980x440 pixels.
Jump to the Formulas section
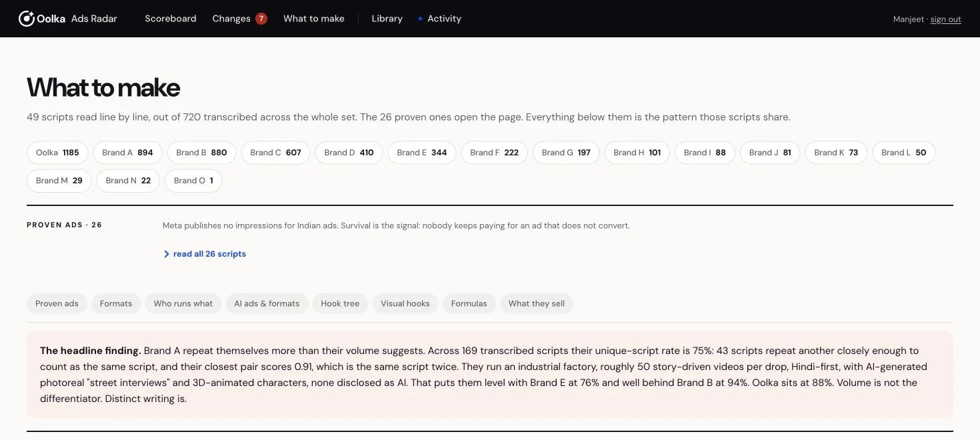469,303
